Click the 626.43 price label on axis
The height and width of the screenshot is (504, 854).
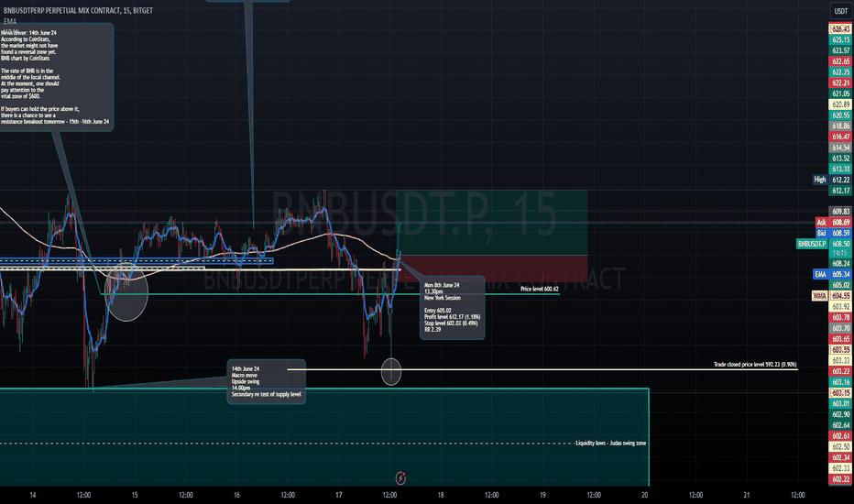click(840, 29)
